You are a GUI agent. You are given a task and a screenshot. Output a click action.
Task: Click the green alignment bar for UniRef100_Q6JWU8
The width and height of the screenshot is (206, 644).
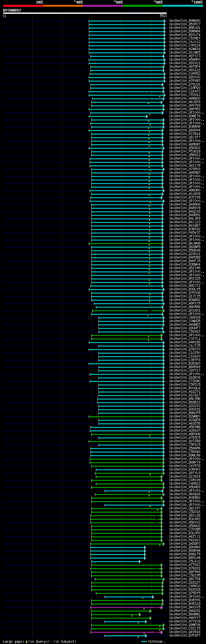tap(126, 243)
